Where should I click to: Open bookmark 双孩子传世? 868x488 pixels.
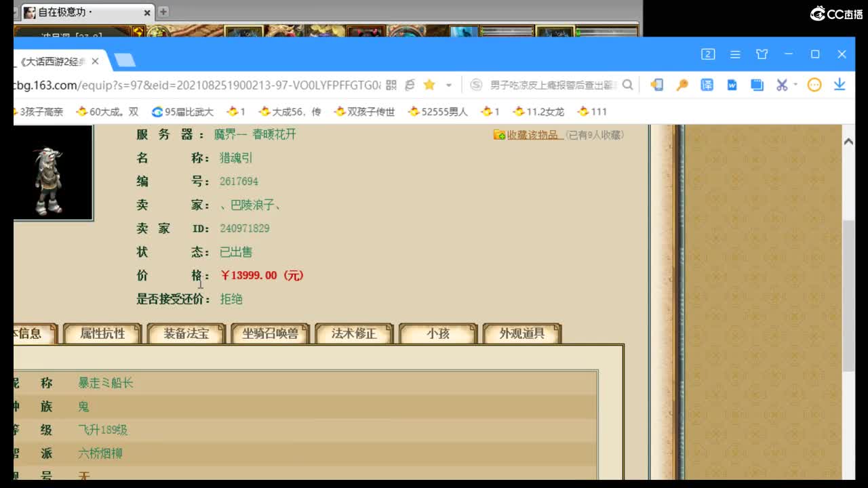[364, 112]
